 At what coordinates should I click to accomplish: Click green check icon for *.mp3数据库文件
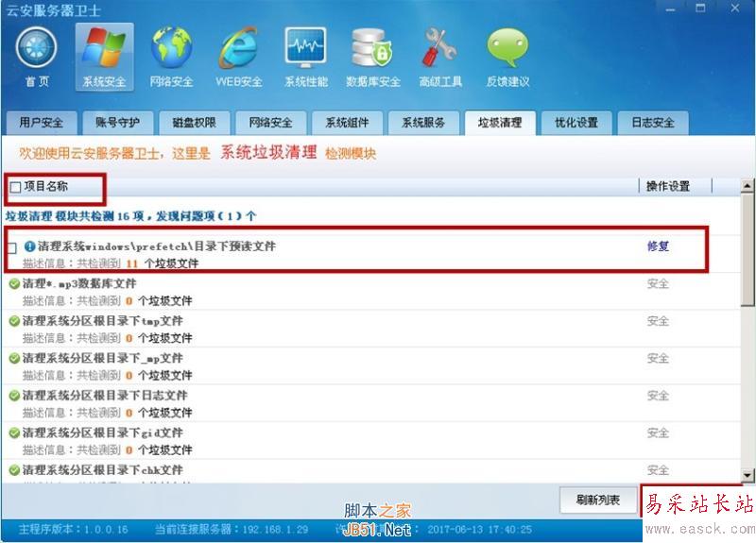[x=14, y=284]
